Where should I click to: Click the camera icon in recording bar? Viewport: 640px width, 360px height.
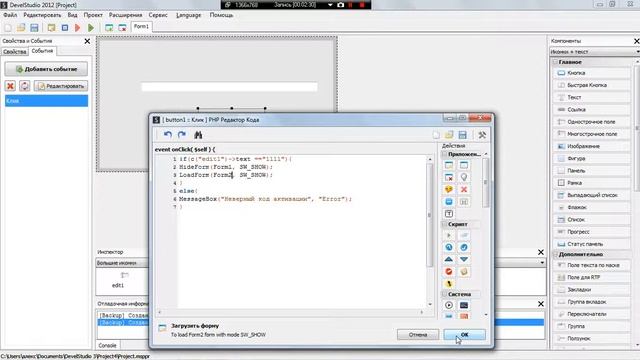[x=340, y=5]
